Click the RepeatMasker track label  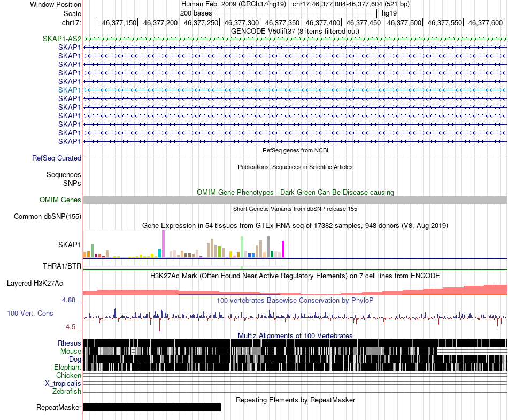click(59, 407)
